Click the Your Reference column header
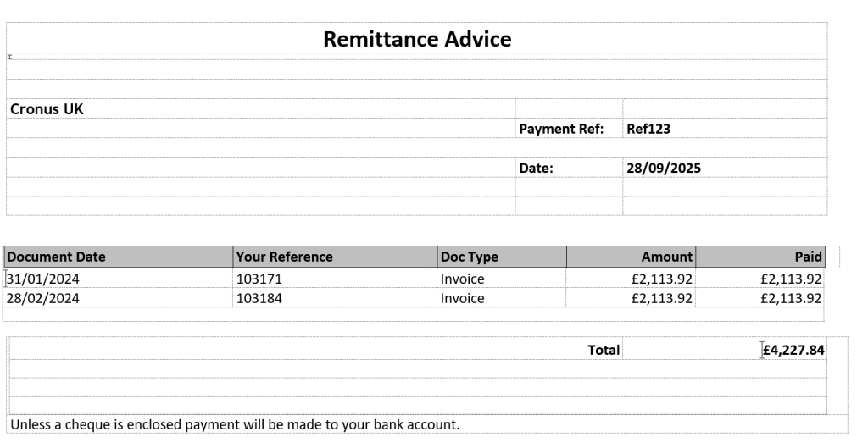 click(x=284, y=257)
